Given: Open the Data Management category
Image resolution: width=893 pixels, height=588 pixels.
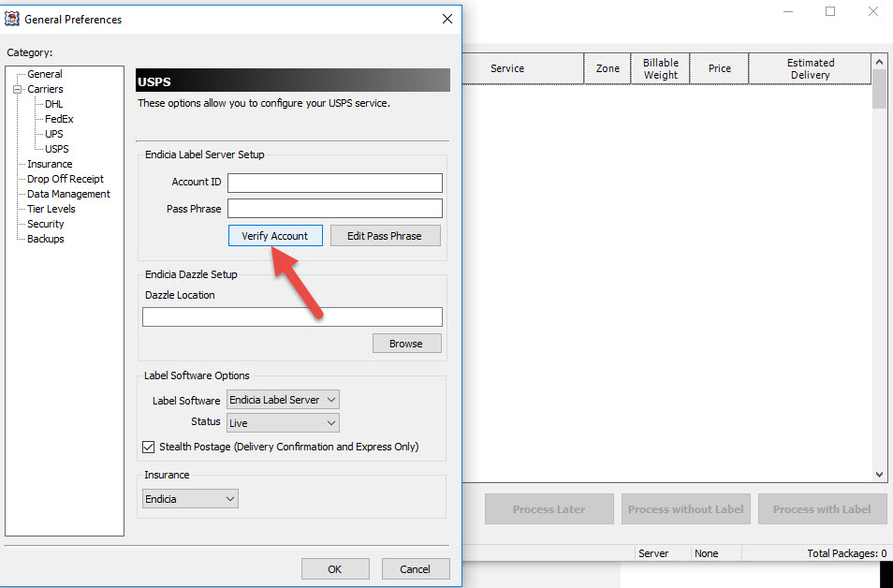Looking at the screenshot, I should click(x=69, y=194).
